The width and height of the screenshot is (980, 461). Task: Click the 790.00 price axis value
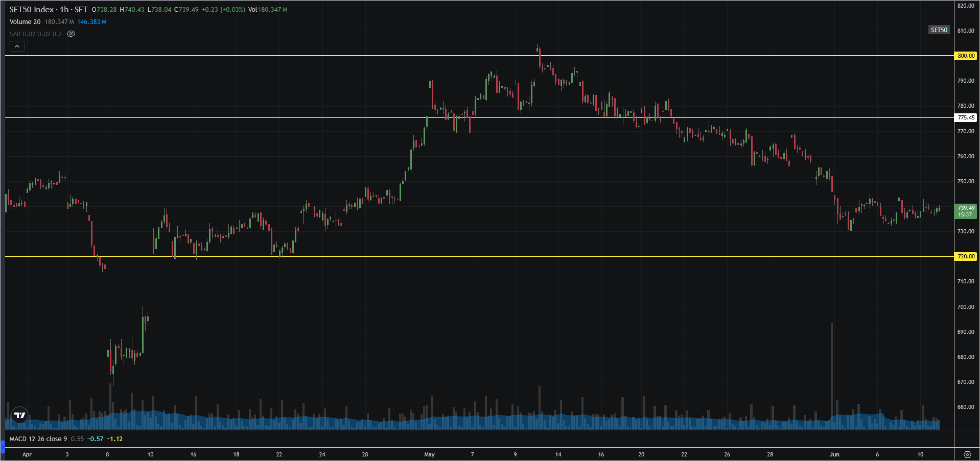click(x=966, y=81)
